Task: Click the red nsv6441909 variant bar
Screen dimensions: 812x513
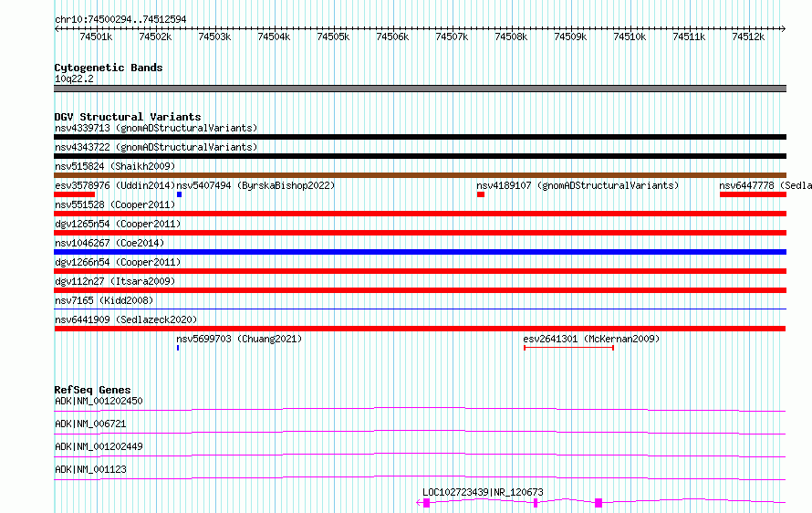Action: coord(420,329)
